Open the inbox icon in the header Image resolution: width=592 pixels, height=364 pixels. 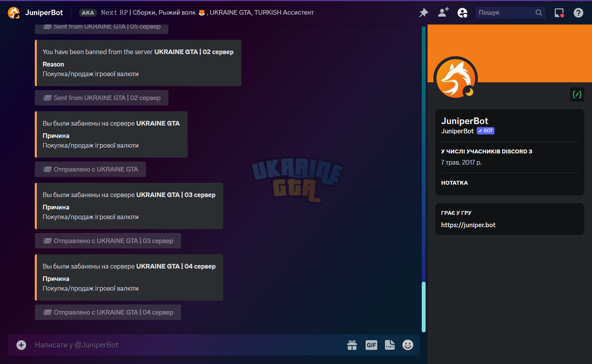pyautogui.click(x=559, y=13)
